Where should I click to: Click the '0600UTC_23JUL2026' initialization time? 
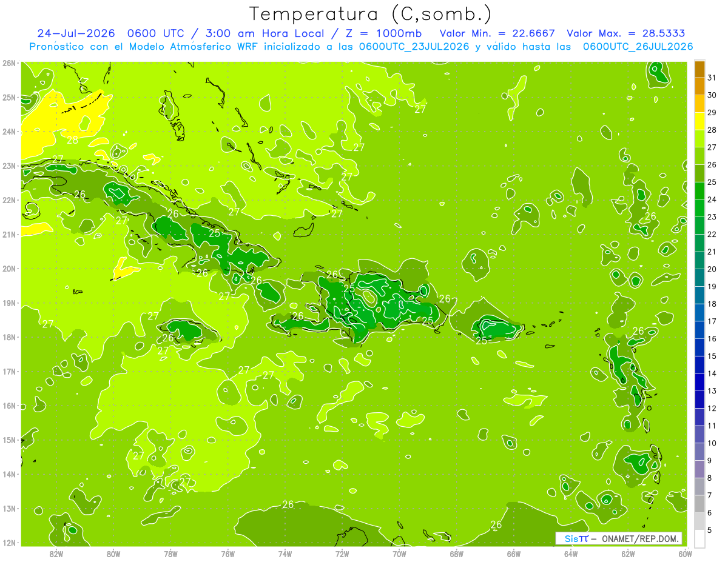(x=414, y=47)
